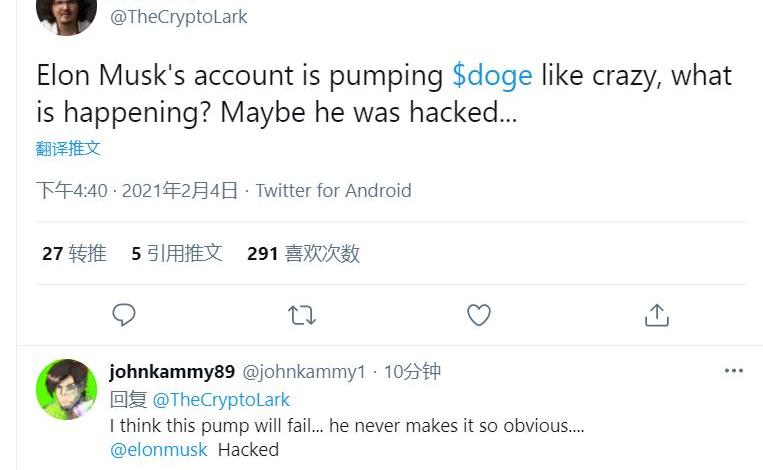Click the tweet timestamp and date

pos(137,190)
